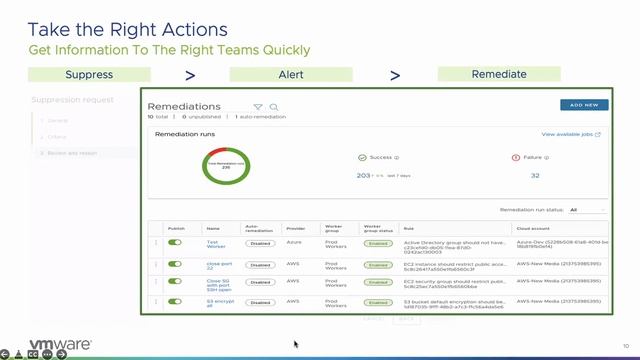
Task: Click the ADD NEW button
Action: [584, 105]
